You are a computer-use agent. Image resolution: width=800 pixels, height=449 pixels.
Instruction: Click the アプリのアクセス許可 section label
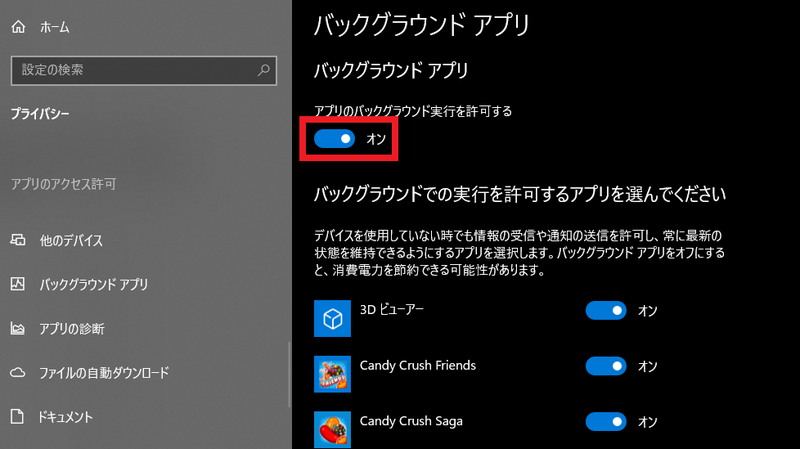pos(64,184)
